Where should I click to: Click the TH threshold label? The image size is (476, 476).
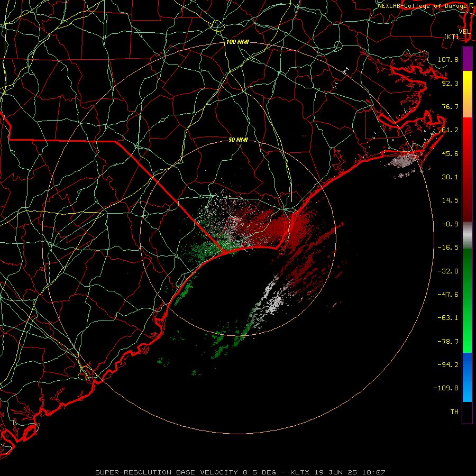pyautogui.click(x=454, y=412)
